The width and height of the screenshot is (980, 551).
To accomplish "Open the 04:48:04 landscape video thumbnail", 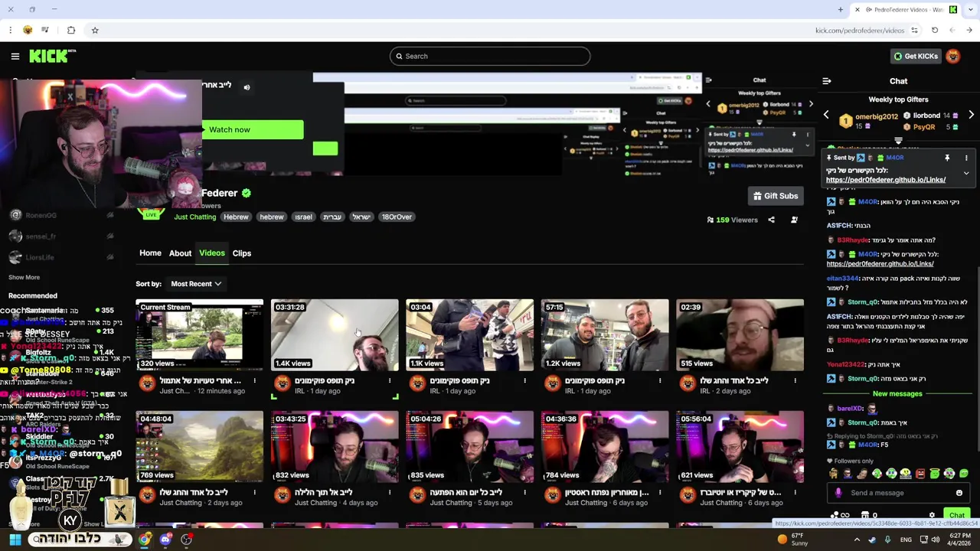I will click(200, 446).
